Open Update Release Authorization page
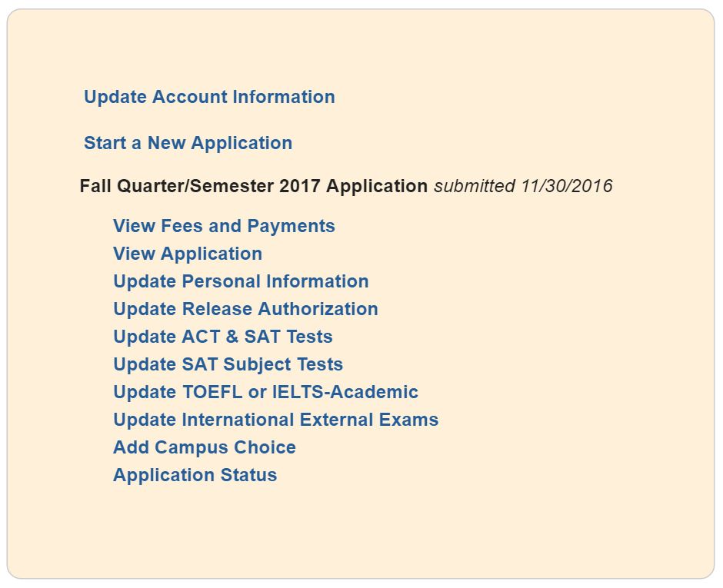The width and height of the screenshot is (723, 588). pos(246,309)
